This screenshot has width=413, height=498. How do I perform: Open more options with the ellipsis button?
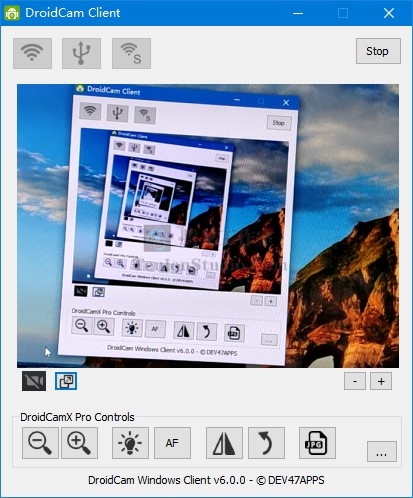coord(382,451)
